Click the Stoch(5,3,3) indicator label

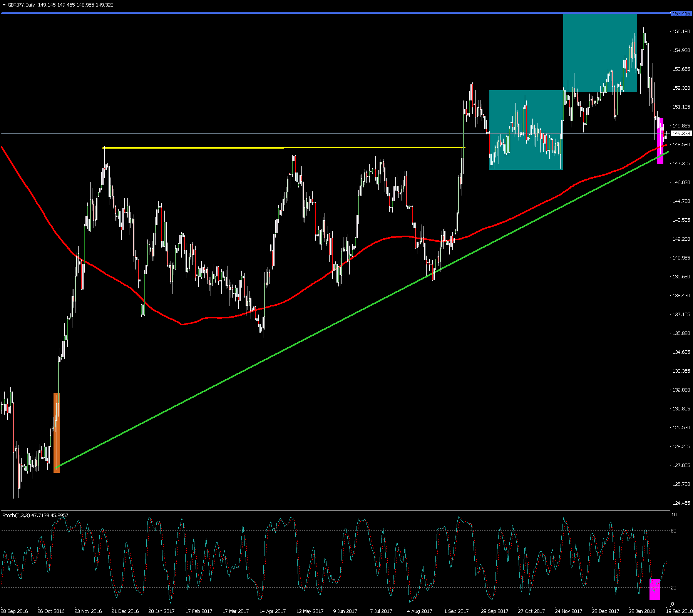pyautogui.click(x=16, y=515)
